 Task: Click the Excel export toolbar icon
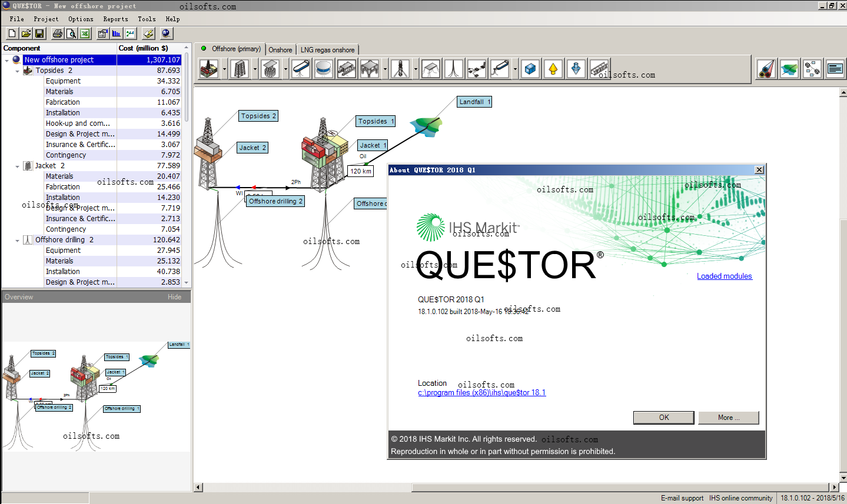point(85,34)
